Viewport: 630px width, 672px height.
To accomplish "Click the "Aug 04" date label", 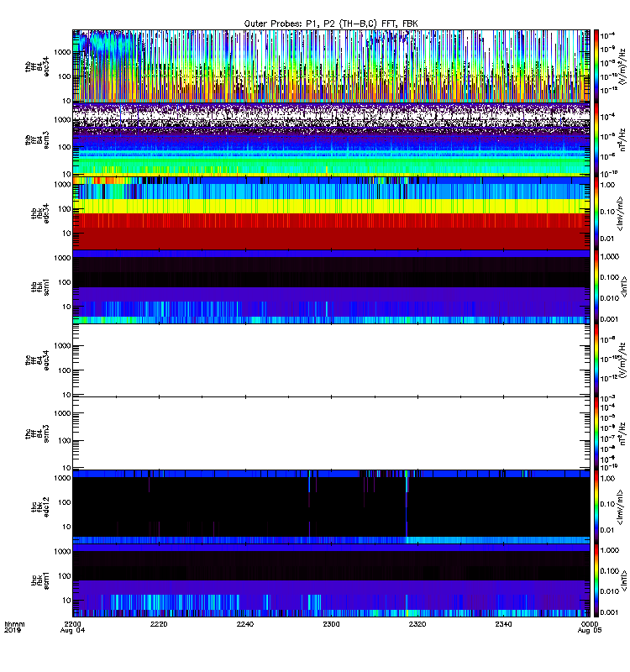I will pyautogui.click(x=72, y=631).
